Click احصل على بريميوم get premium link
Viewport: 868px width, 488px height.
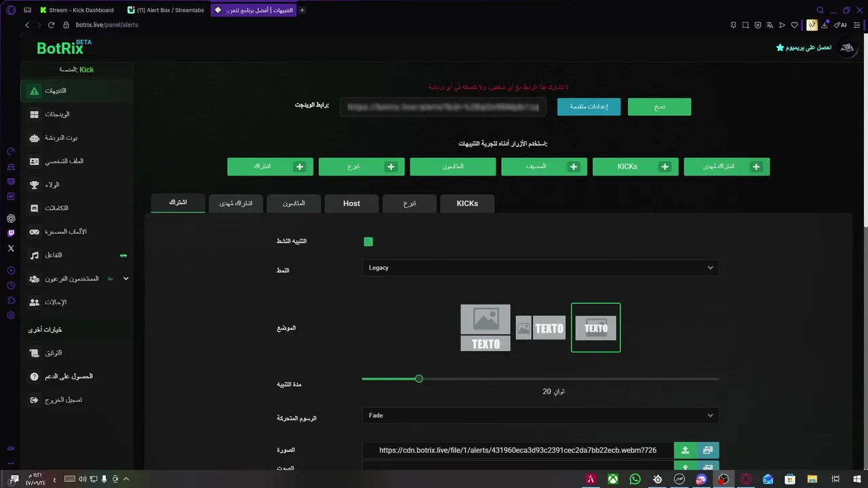pyautogui.click(x=804, y=47)
